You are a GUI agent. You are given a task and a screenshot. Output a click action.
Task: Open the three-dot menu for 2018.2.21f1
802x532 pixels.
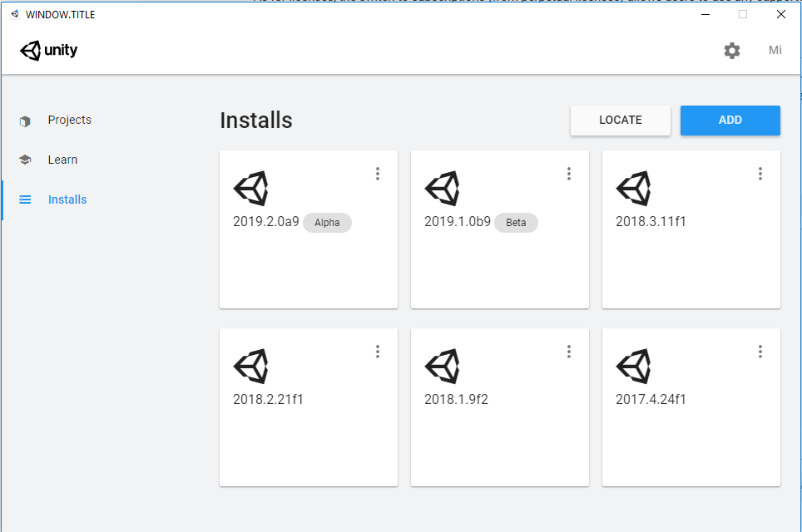pyautogui.click(x=378, y=352)
